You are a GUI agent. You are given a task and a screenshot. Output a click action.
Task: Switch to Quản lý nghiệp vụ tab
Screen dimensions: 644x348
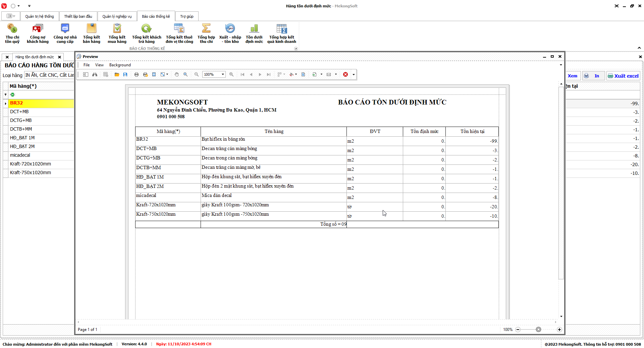117,16
